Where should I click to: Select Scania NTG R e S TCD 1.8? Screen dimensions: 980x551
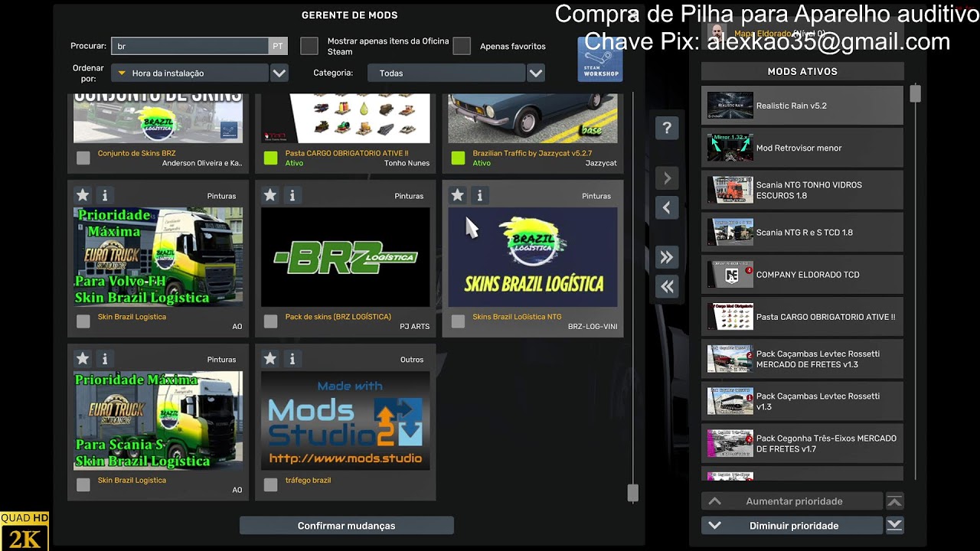coord(802,232)
